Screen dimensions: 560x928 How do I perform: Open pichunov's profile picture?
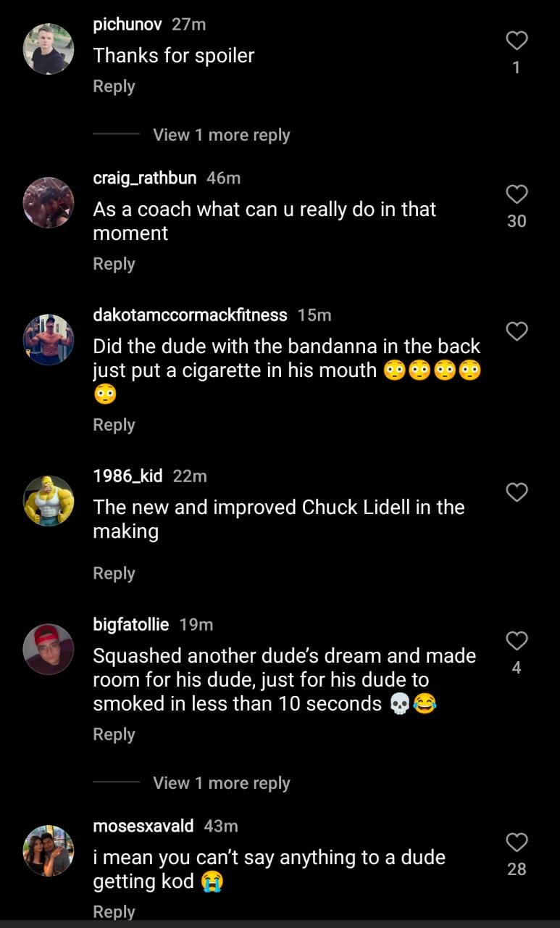coord(49,49)
